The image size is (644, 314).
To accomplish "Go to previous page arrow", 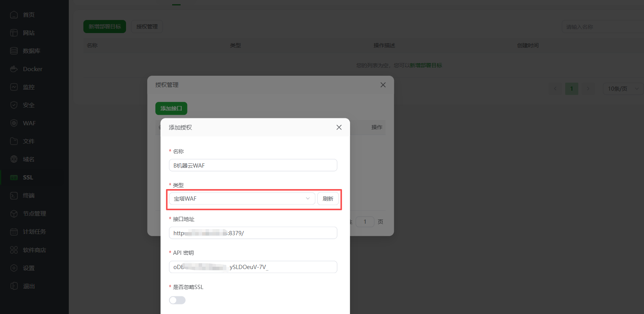I will coord(555,89).
